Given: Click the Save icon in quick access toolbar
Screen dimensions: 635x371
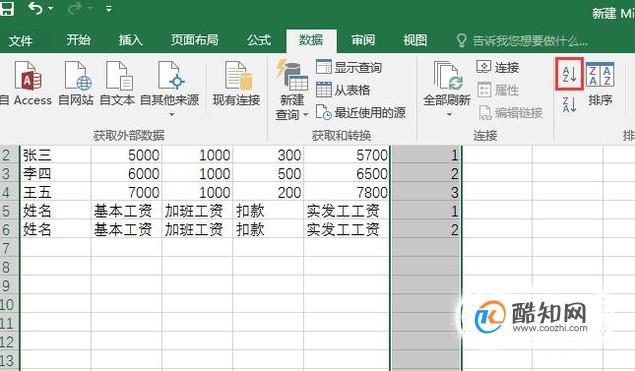Looking at the screenshot, I should [6, 9].
